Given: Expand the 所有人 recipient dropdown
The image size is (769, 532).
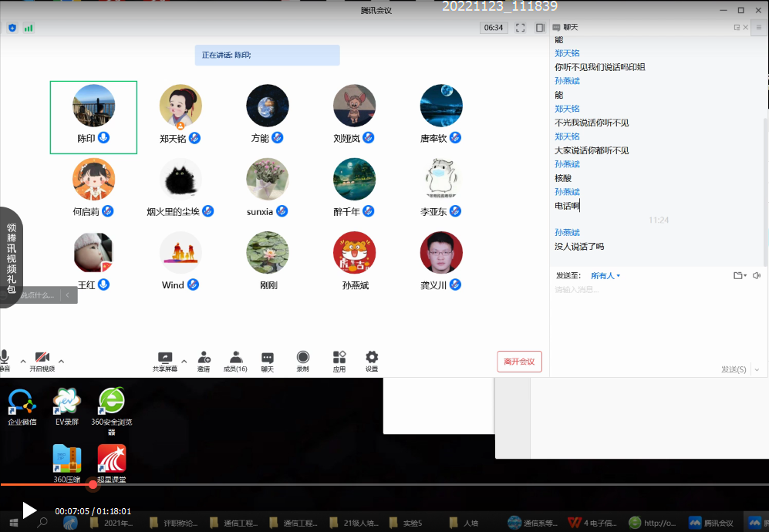Looking at the screenshot, I should [605, 275].
